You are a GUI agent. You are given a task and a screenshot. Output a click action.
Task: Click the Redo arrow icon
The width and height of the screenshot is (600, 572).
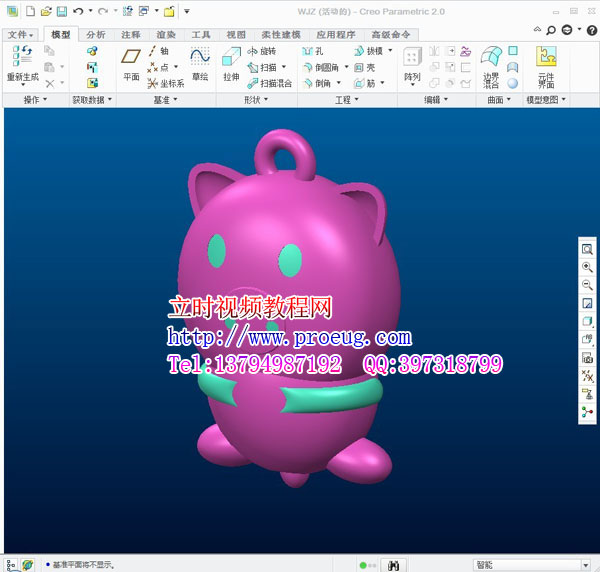tap(103, 11)
